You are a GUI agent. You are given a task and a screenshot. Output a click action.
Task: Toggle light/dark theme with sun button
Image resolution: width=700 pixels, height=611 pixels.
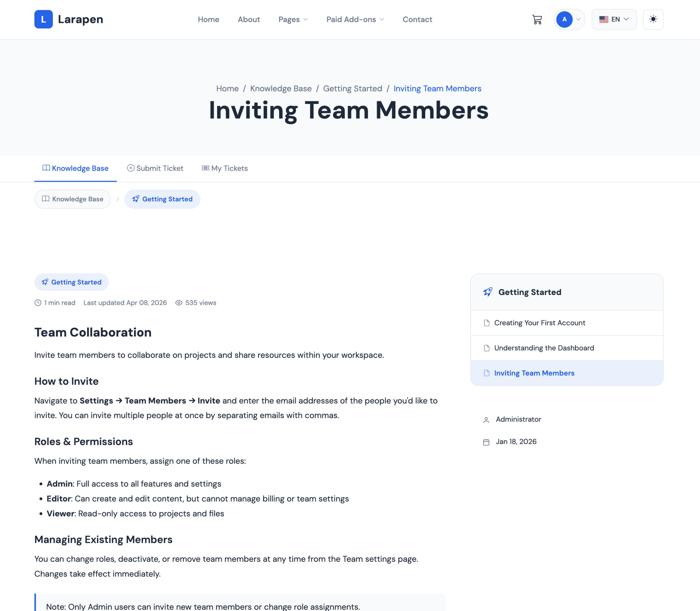(653, 19)
